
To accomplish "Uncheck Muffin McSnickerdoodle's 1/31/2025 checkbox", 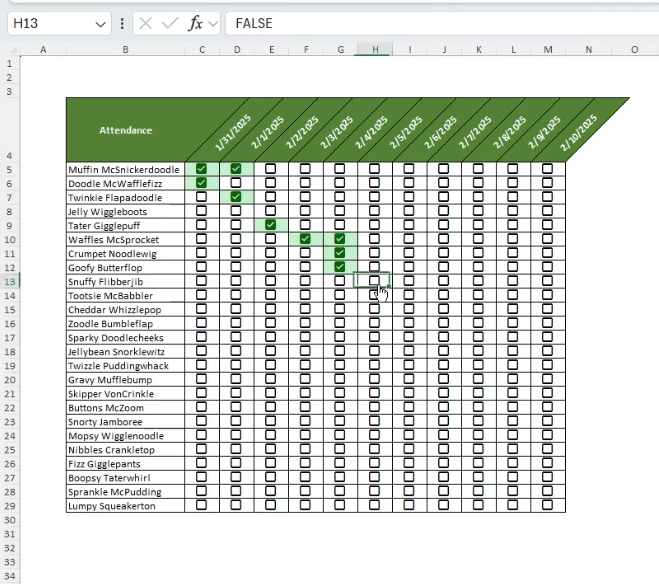I will [x=201, y=169].
